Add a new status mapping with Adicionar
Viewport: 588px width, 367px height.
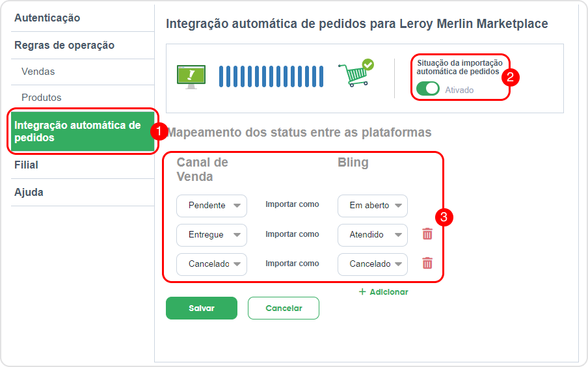[383, 292]
